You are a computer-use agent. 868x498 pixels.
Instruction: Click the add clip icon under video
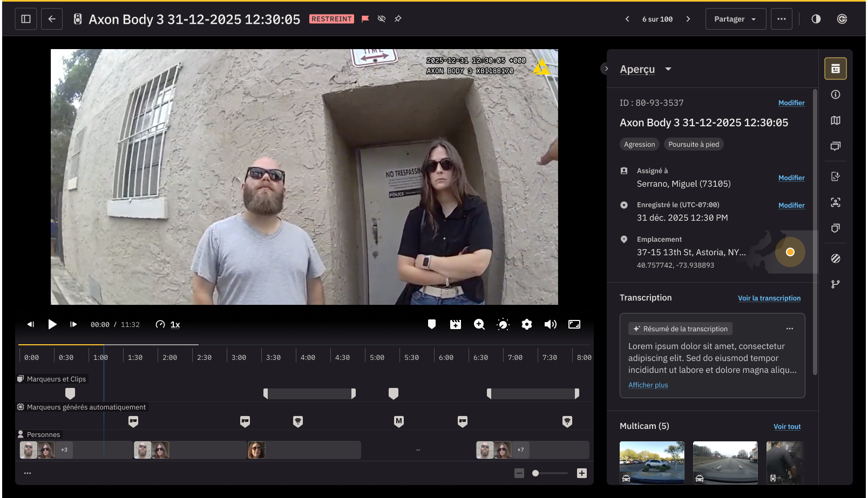[x=455, y=324]
